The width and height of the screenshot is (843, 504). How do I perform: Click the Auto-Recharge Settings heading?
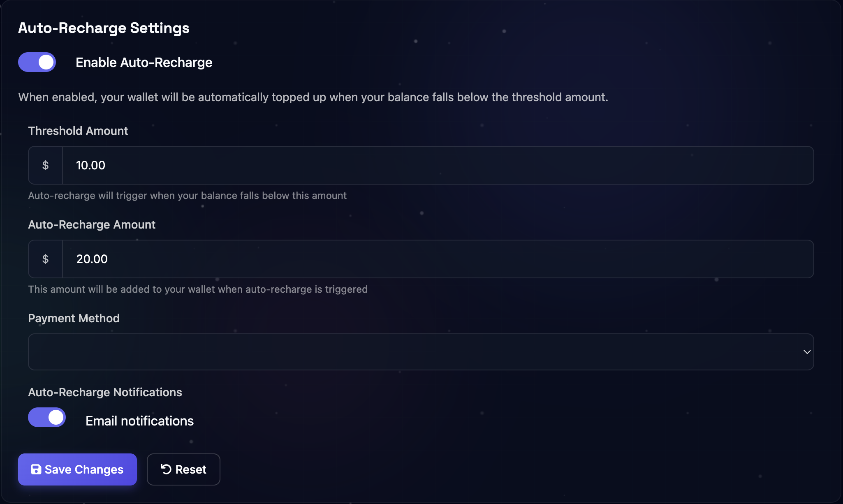tap(104, 28)
